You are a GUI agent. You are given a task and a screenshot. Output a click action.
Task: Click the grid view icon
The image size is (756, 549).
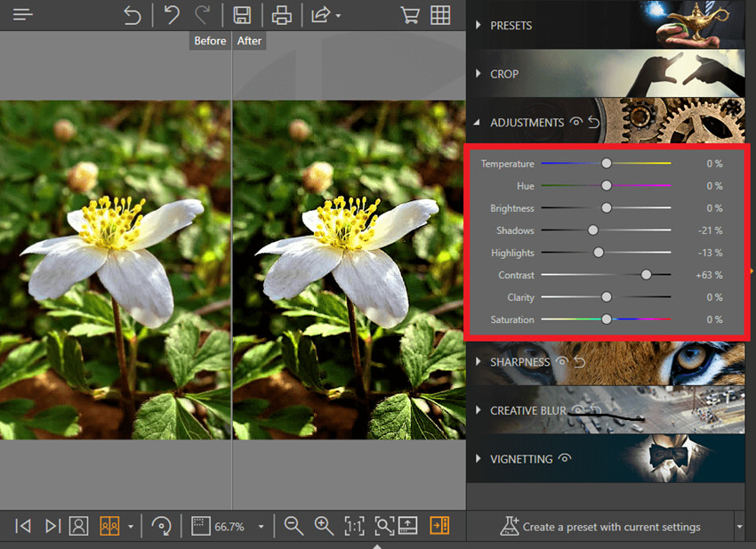click(440, 15)
